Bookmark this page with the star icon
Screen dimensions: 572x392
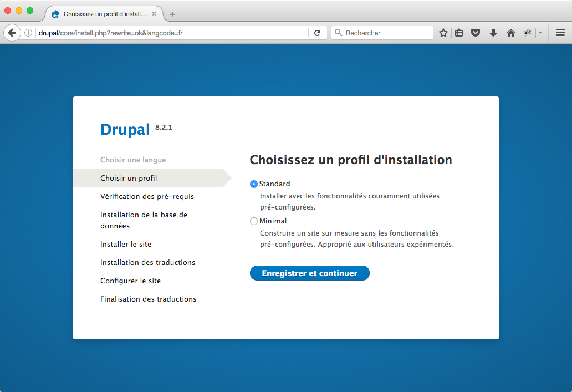[x=443, y=33]
